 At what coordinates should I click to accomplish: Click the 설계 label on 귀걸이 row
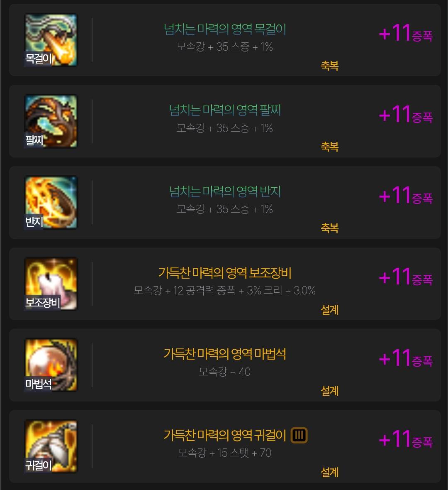[x=330, y=472]
